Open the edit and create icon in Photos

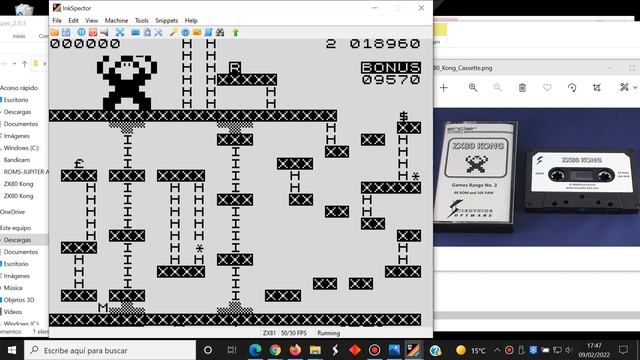point(624,87)
